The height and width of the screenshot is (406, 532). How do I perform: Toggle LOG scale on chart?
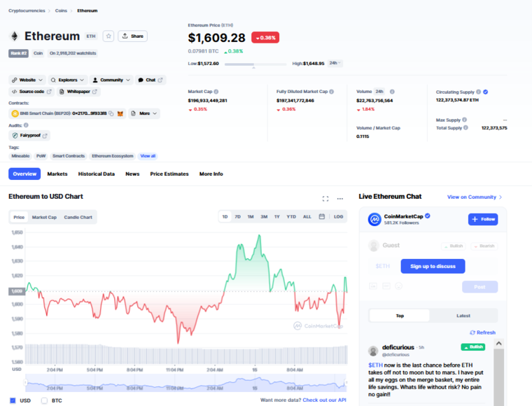tap(338, 216)
